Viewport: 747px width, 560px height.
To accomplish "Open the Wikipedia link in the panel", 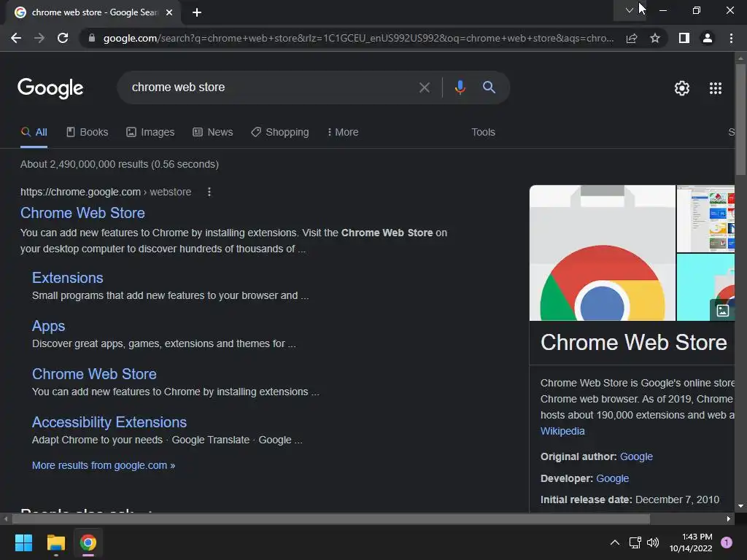I will pos(562,431).
